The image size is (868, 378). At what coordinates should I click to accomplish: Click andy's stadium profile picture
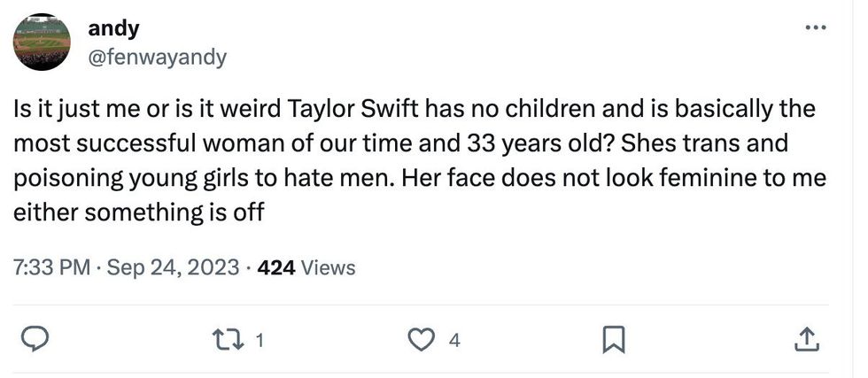42,42
